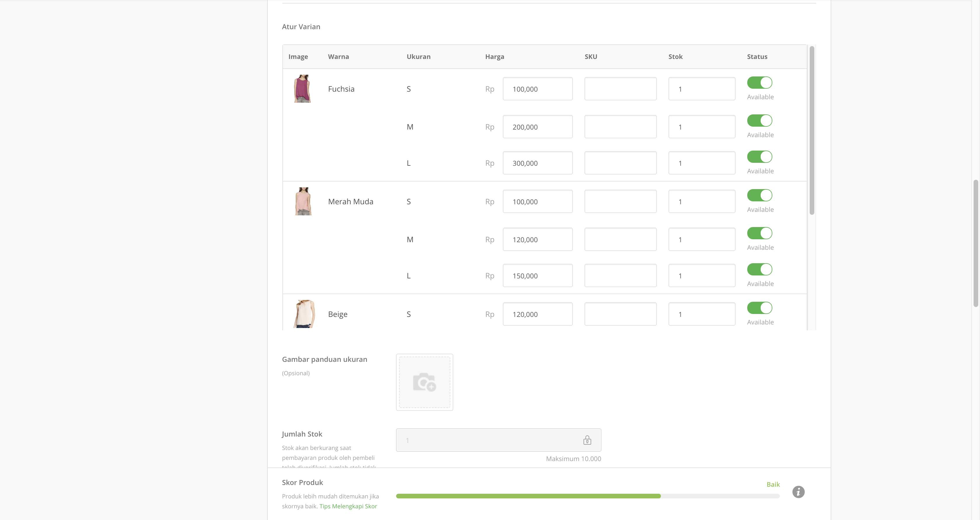Click the Baik score label
The height and width of the screenshot is (520, 980).
773,484
